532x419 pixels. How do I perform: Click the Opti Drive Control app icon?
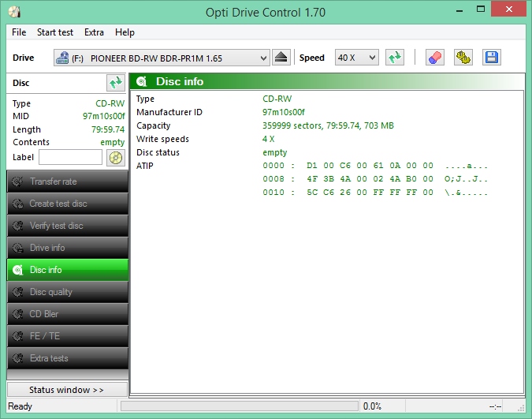(x=15, y=12)
